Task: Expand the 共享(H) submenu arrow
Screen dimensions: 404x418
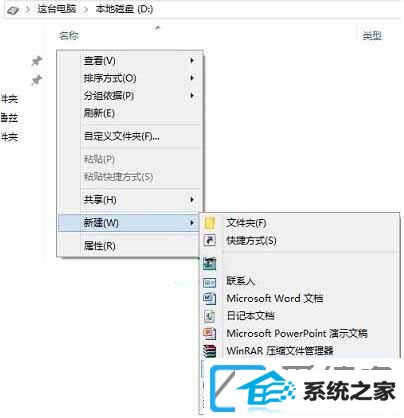Action: pos(192,200)
